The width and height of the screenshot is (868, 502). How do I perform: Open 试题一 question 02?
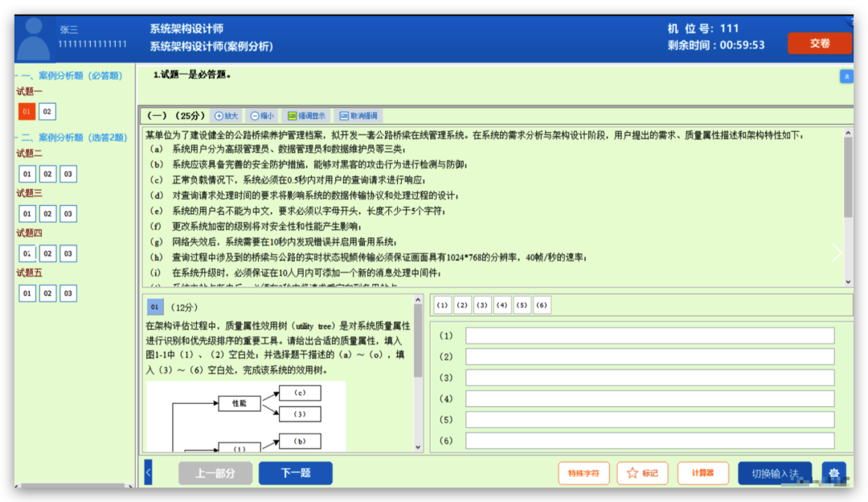(x=47, y=111)
